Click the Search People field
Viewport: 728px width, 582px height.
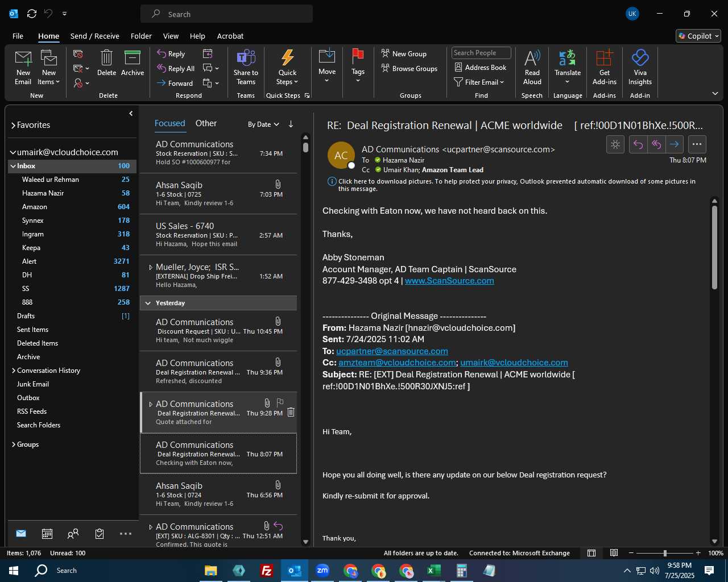[x=481, y=53]
